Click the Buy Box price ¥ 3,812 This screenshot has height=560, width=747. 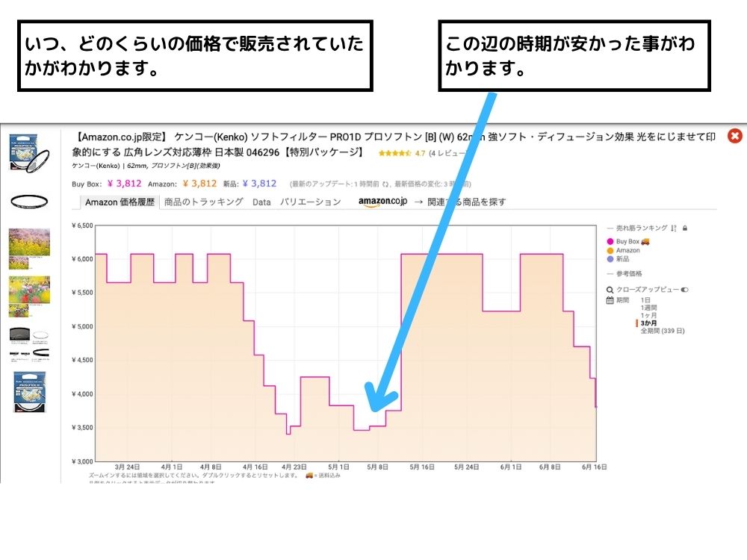tap(124, 184)
